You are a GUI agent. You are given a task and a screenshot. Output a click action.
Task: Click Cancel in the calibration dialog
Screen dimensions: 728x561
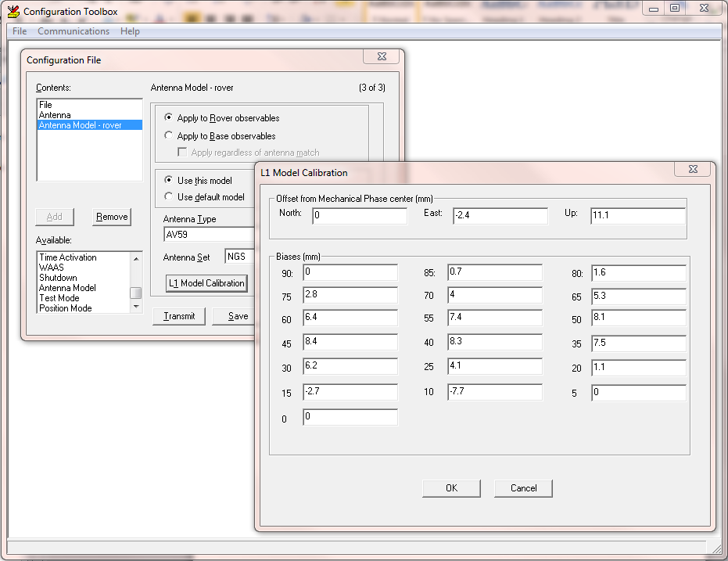(523, 488)
